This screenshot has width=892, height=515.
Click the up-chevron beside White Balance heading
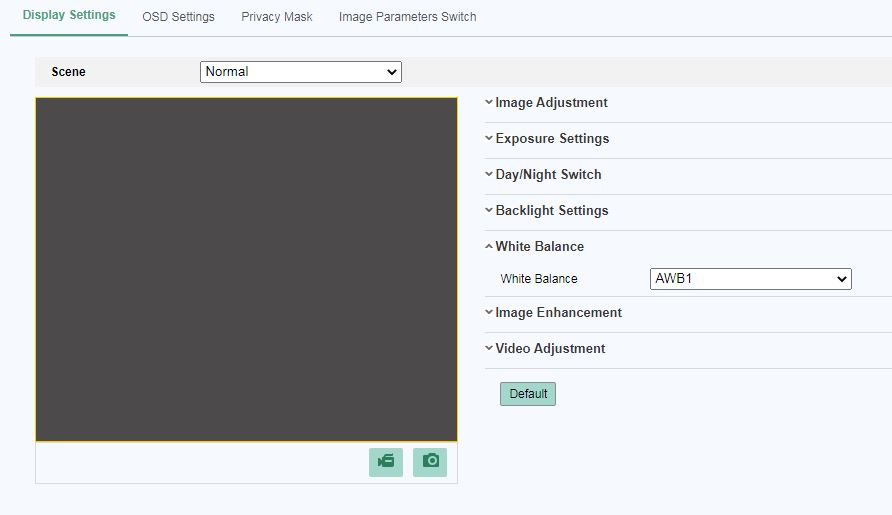(489, 246)
